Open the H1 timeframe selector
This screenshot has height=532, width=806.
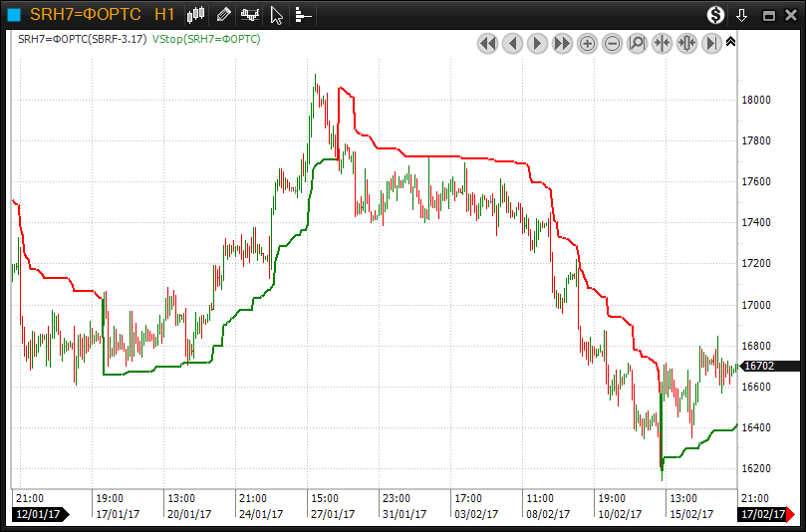[164, 14]
